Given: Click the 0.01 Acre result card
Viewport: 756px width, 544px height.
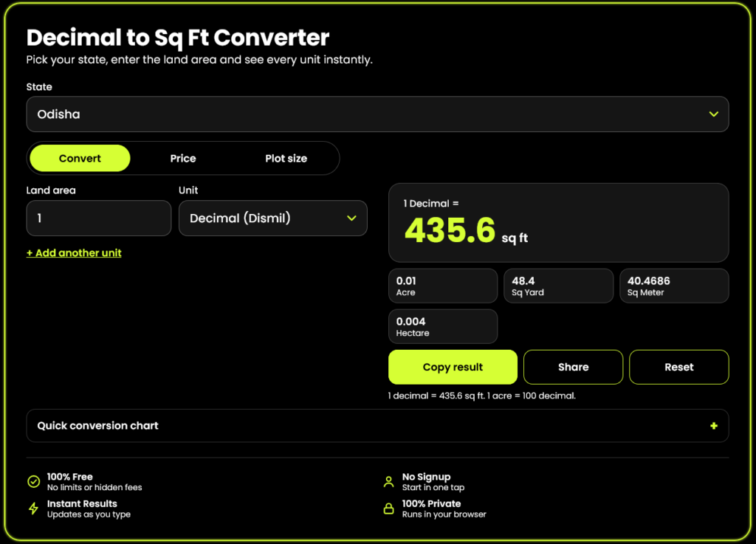Looking at the screenshot, I should (443, 286).
